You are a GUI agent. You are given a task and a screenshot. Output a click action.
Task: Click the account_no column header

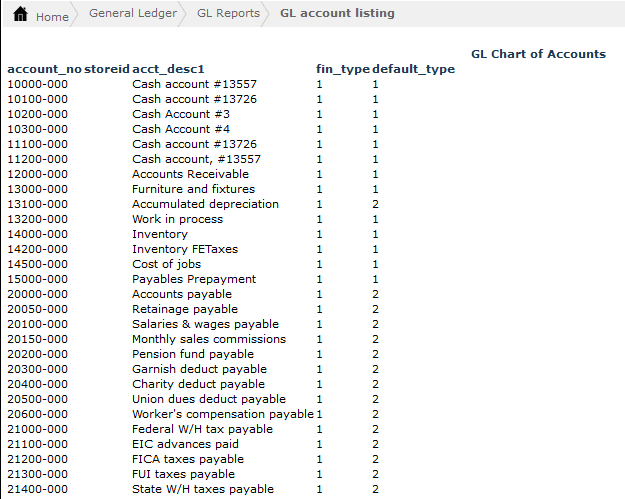(44, 69)
